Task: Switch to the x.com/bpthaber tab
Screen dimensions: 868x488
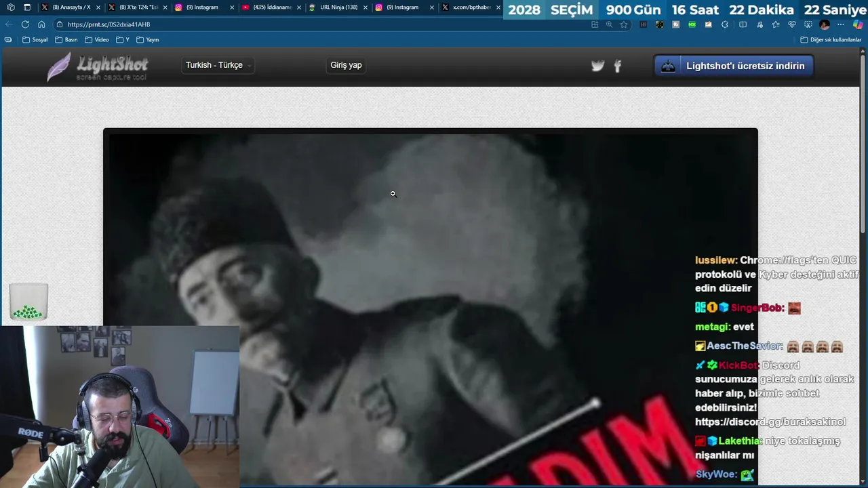Action: [471, 7]
